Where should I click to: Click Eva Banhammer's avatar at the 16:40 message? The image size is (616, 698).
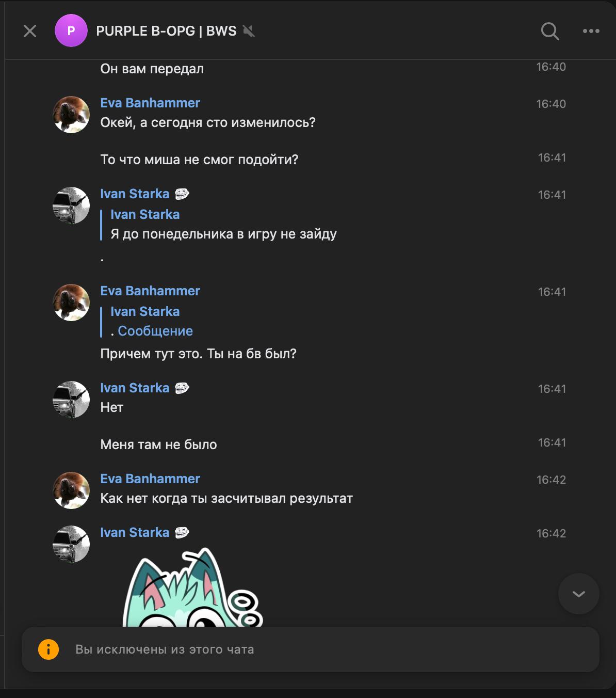coord(71,115)
